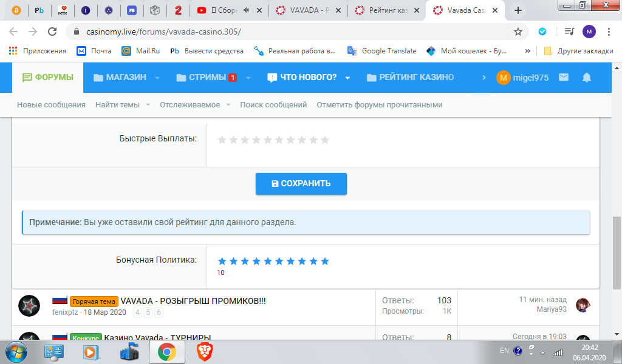Image resolution: width=622 pixels, height=364 pixels.
Task: Click the EN language indicator
Action: click(x=504, y=351)
